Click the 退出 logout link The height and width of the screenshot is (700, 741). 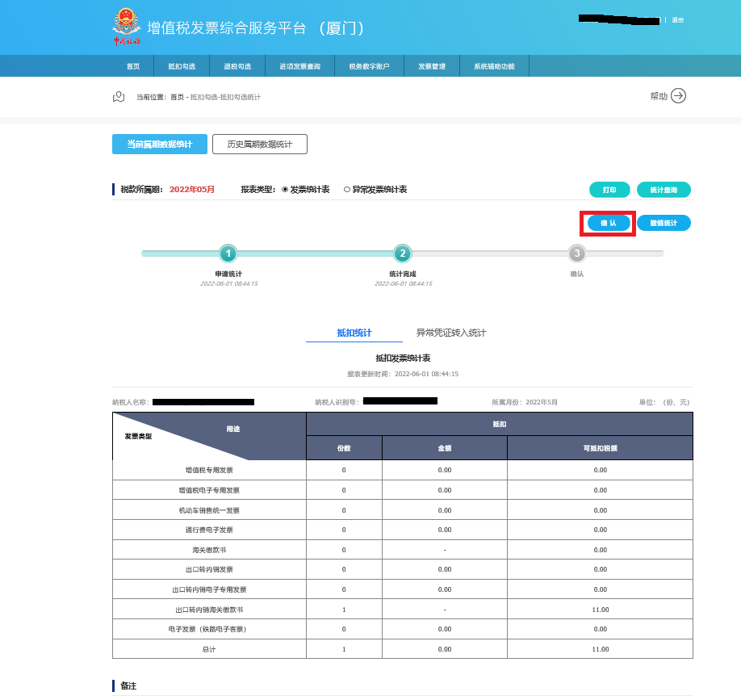coord(677,20)
